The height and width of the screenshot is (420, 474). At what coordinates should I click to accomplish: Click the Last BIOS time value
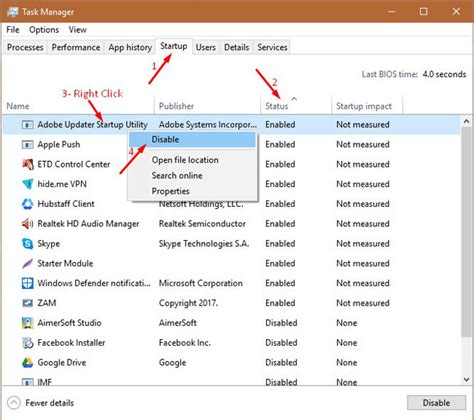444,74
